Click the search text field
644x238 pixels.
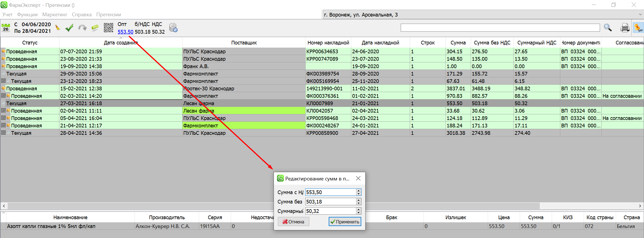coord(500,28)
